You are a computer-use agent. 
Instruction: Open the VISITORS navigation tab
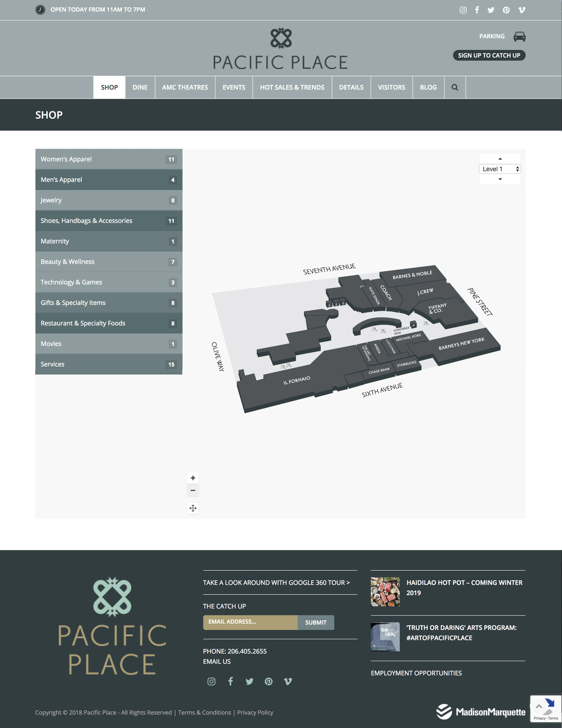(x=392, y=87)
